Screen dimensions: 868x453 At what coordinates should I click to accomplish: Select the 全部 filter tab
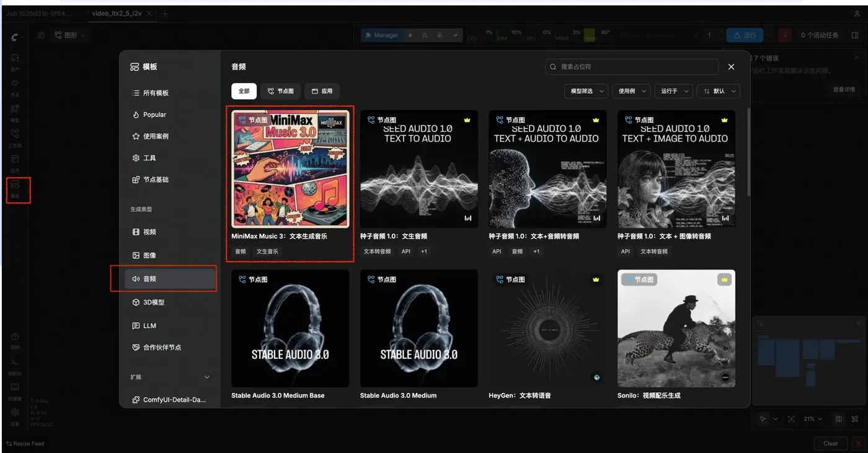pos(244,91)
